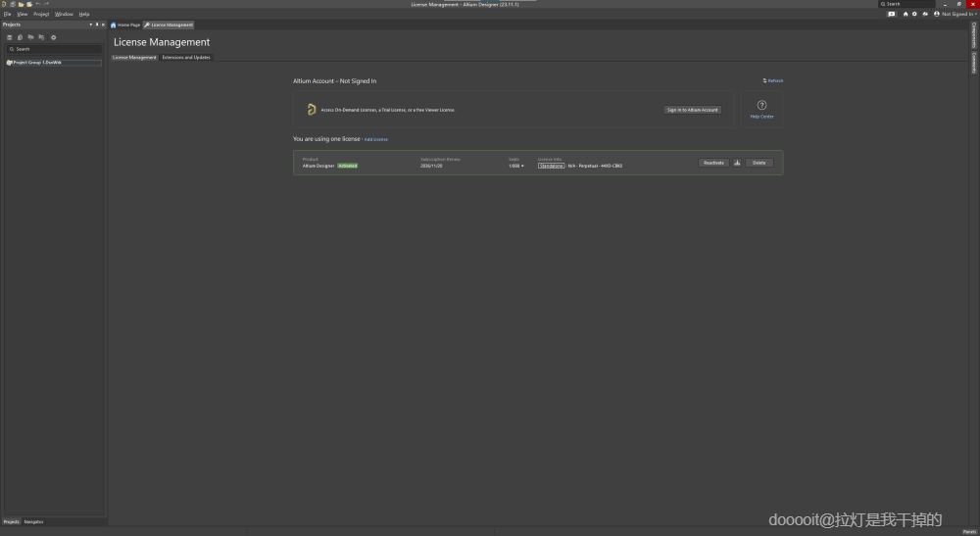
Task: Open the Comments side panel tab
Action: 974,63
